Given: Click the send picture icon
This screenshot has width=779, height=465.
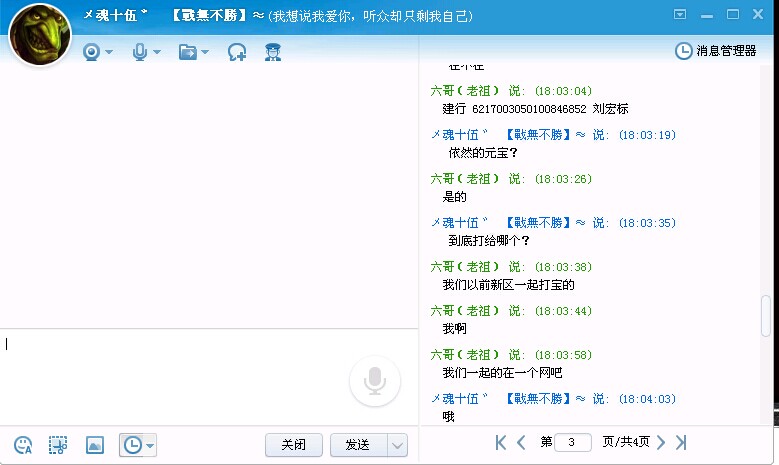Looking at the screenshot, I should pyautogui.click(x=95, y=445).
